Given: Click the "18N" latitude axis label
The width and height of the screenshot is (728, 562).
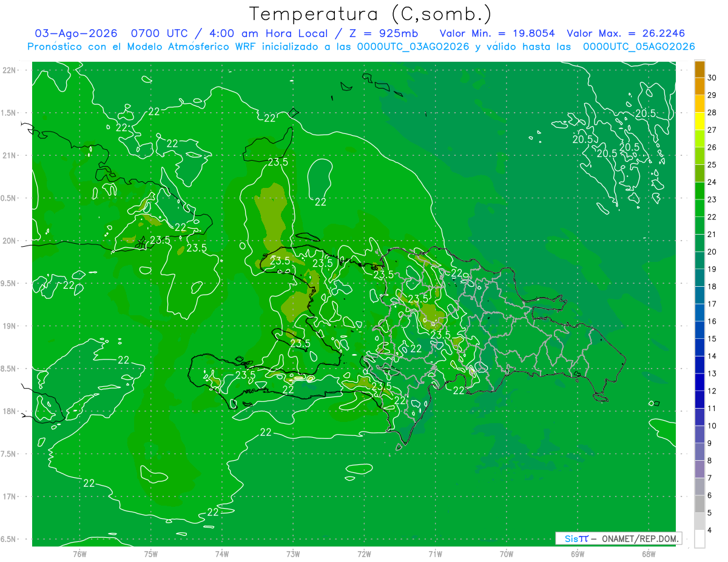Looking at the screenshot, I should (9, 411).
